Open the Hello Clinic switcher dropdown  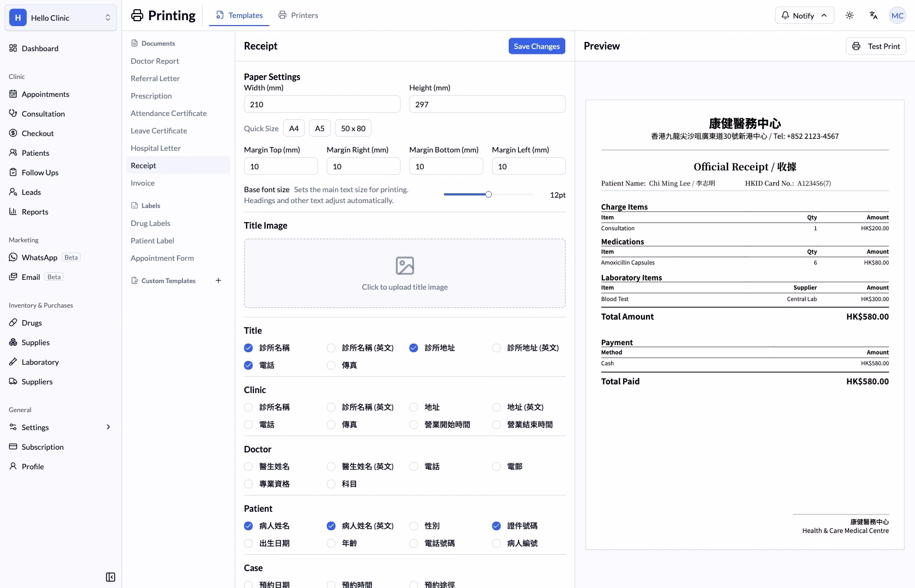pos(60,17)
